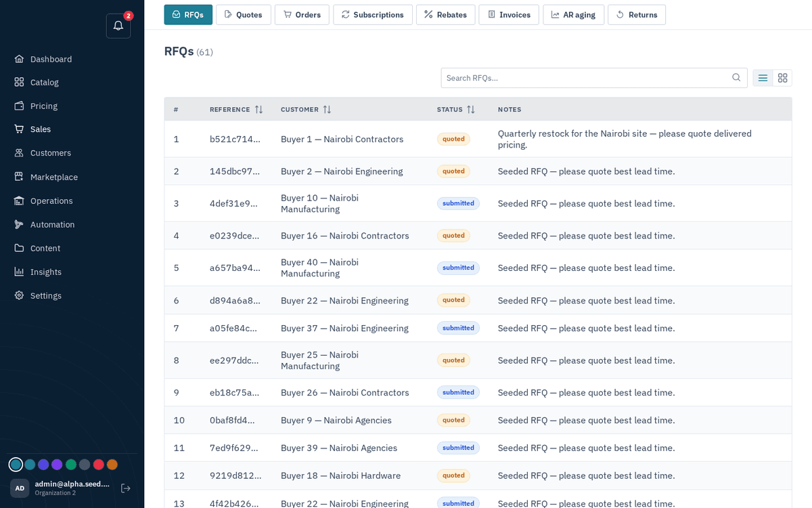Switch to grid view
The image size is (812, 508).
[x=782, y=78]
